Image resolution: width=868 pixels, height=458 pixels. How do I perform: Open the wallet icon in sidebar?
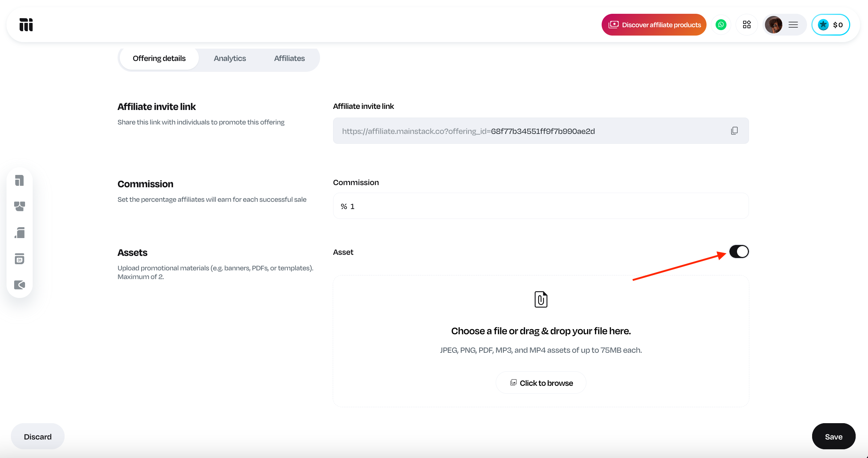click(x=20, y=285)
